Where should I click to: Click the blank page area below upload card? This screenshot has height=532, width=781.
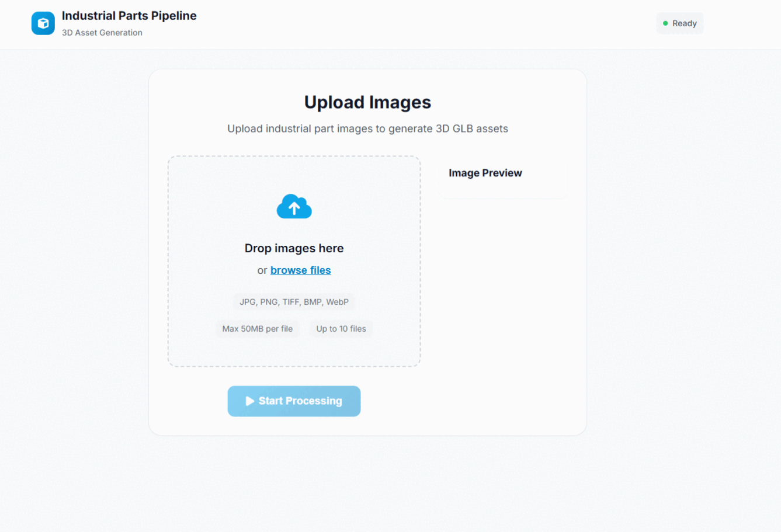coord(367,485)
